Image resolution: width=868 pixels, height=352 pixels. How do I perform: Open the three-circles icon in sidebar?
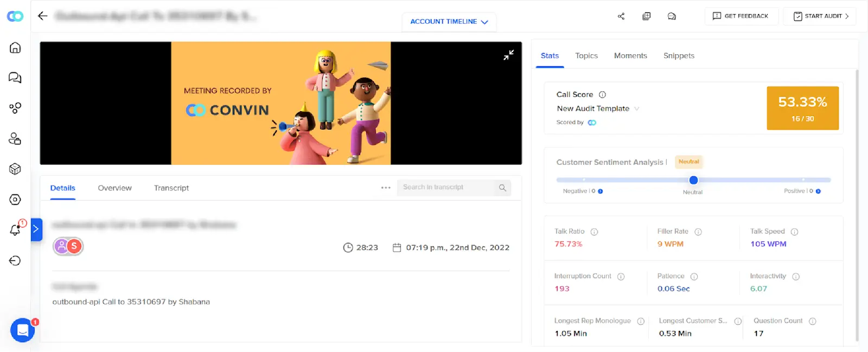(x=15, y=108)
